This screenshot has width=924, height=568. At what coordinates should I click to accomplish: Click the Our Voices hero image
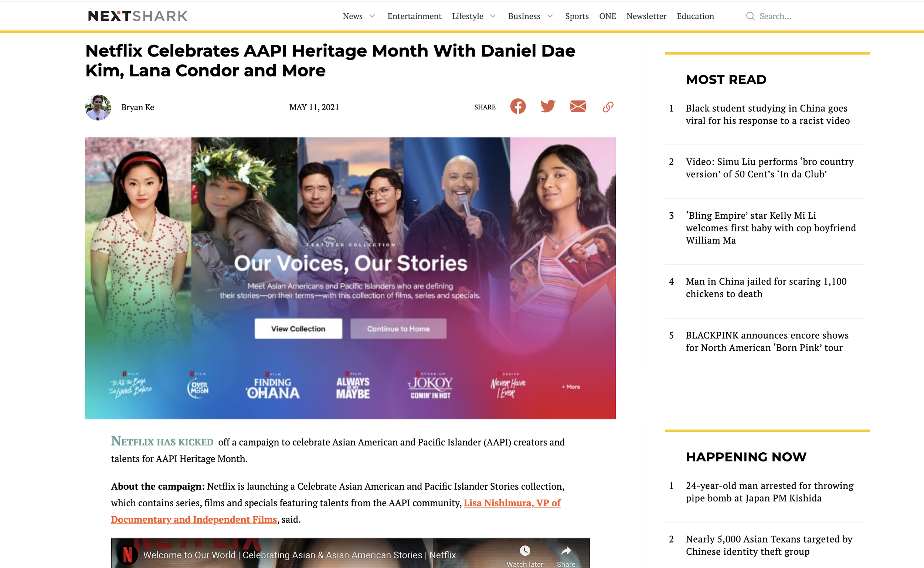coord(350,278)
